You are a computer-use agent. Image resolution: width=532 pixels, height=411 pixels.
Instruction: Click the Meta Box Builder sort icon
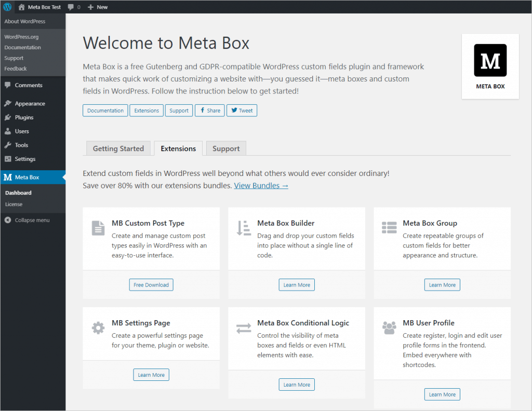(x=244, y=228)
